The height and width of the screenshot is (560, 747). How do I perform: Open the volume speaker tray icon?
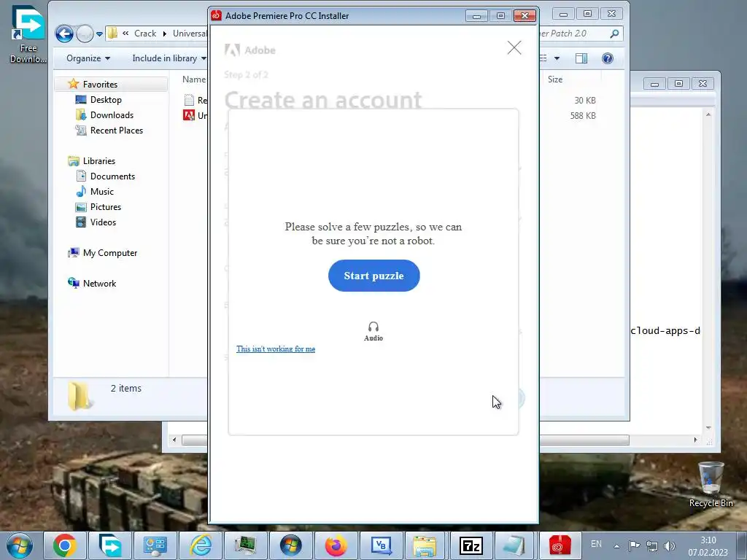tap(670, 545)
